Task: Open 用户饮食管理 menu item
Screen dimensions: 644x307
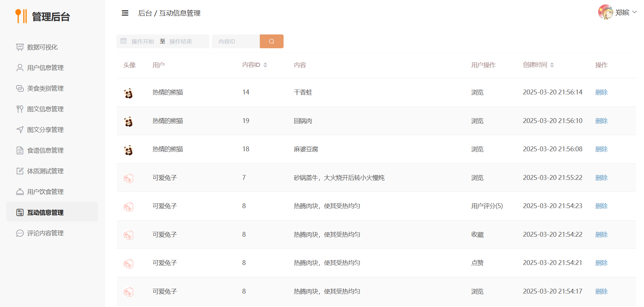Action: coord(52,192)
